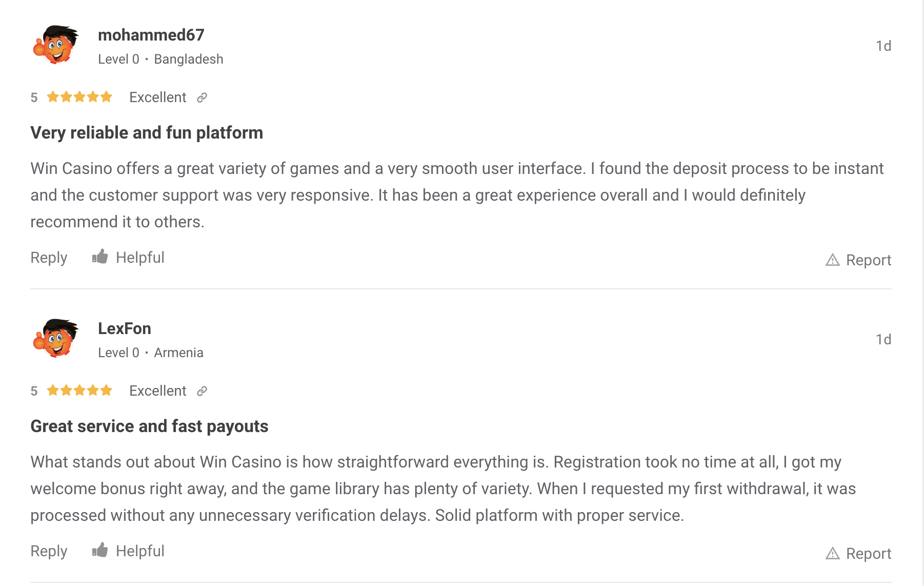This screenshot has height=586, width=924.
Task: Click LexFon's avatar image
Action: click(x=56, y=338)
